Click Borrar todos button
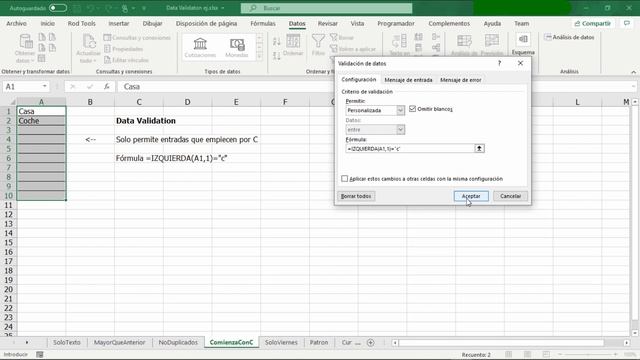 pyautogui.click(x=356, y=196)
